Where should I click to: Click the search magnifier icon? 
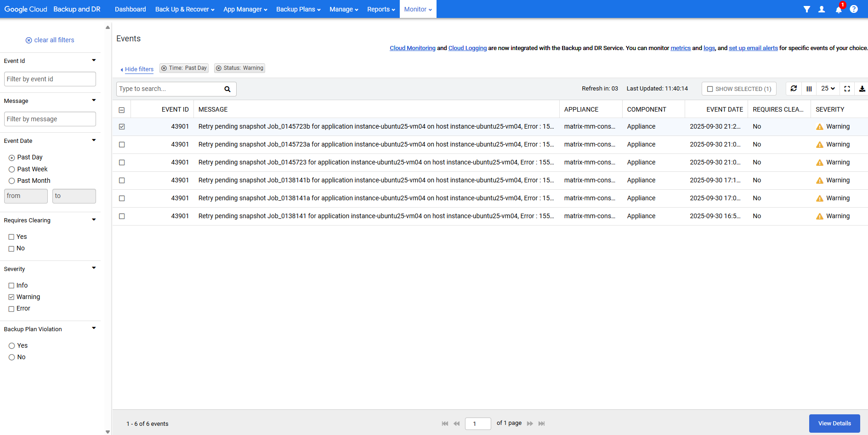pos(227,89)
